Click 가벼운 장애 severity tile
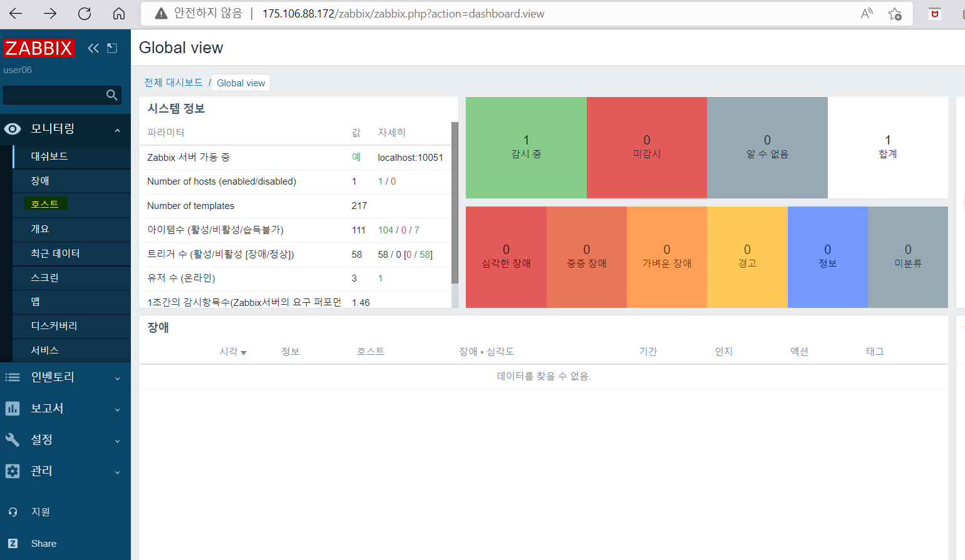Screen dimensions: 965x560 pos(667,257)
